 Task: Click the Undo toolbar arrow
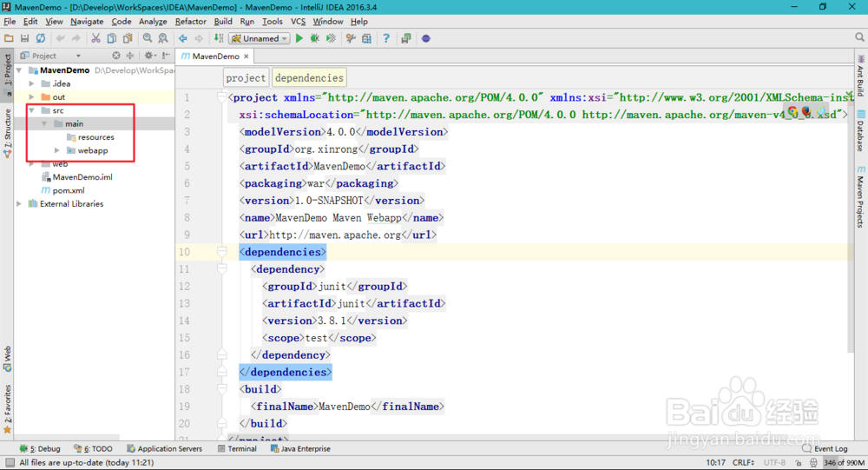61,38
